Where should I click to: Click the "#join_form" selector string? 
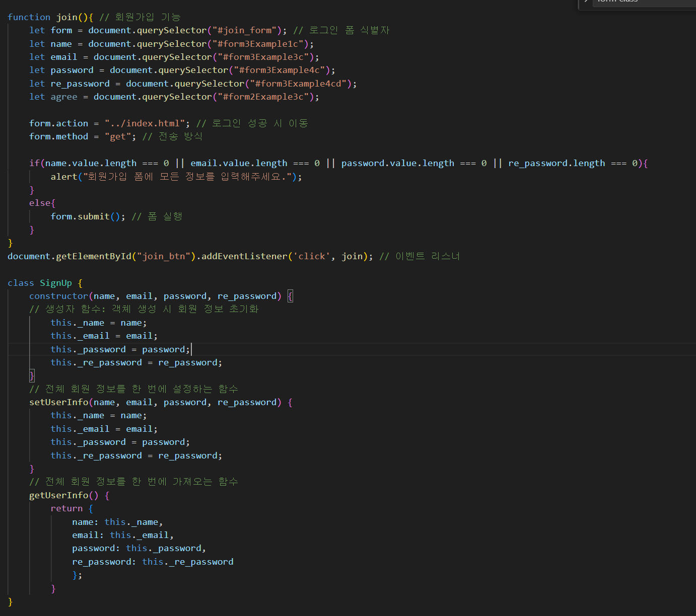244,30
